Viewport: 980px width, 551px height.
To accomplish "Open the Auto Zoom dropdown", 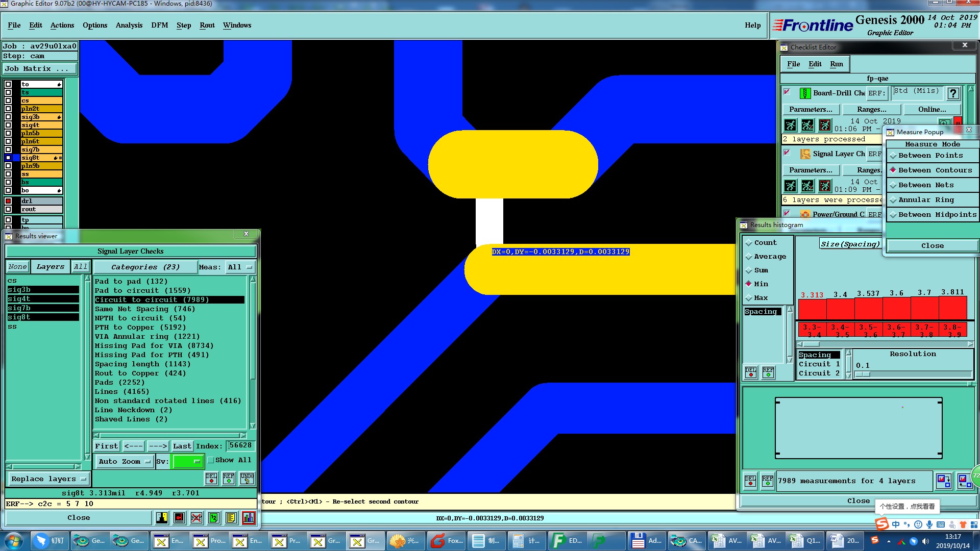I will [x=125, y=462].
